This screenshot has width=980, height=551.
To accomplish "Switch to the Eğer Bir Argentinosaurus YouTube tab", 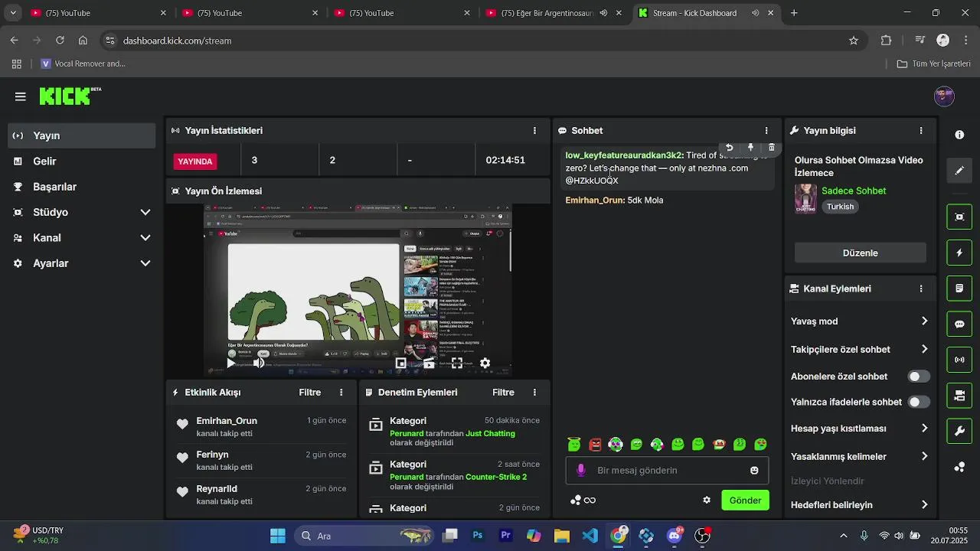I will [555, 13].
